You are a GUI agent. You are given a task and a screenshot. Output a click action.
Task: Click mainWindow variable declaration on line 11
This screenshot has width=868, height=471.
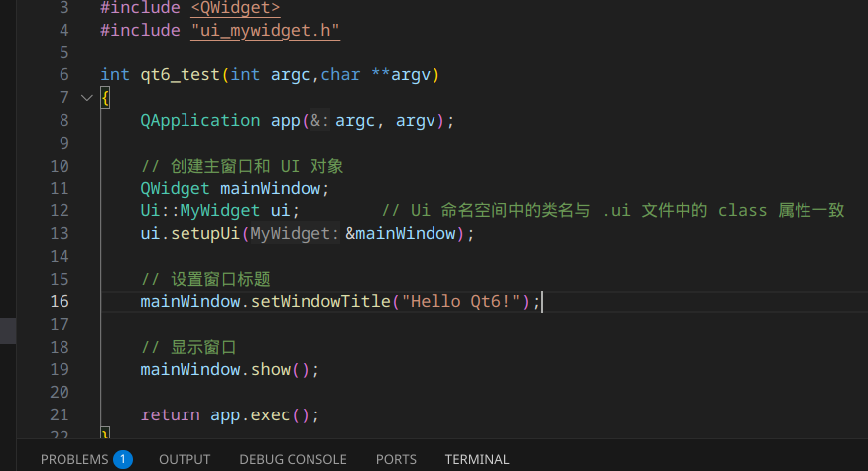270,189
